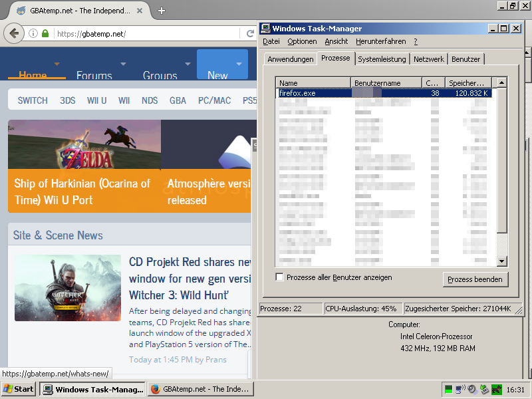Open CD Projekt Red Witcher 3 headline

coord(190,279)
